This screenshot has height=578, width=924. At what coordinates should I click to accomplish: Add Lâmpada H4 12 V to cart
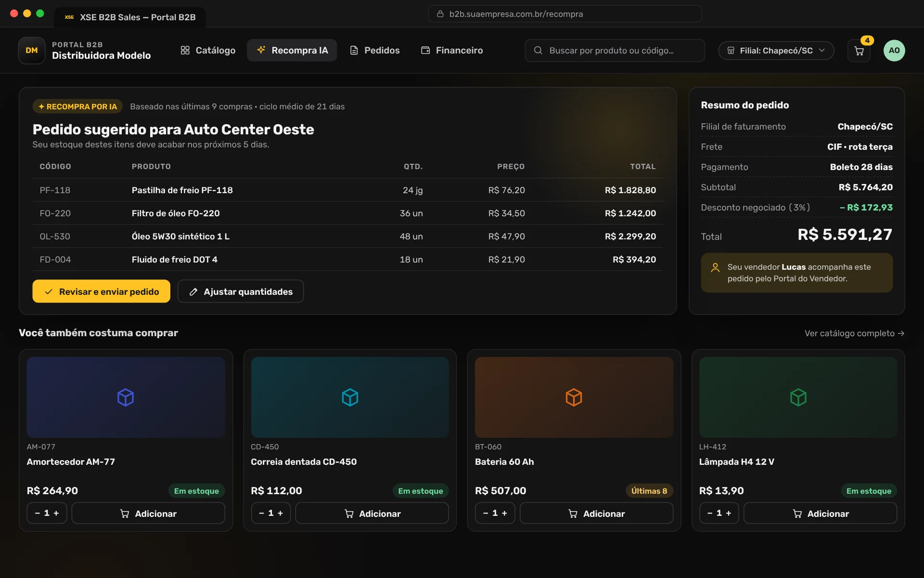pyautogui.click(x=821, y=513)
